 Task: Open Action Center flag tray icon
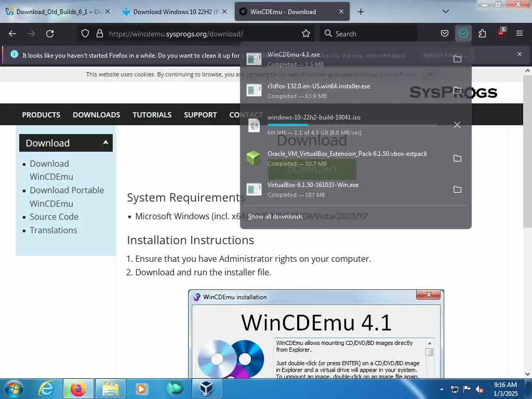pos(467,389)
